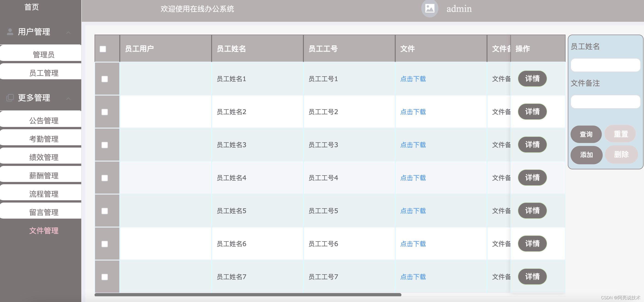Tick the checkbox for 员工姓名7 row

pos(104,277)
